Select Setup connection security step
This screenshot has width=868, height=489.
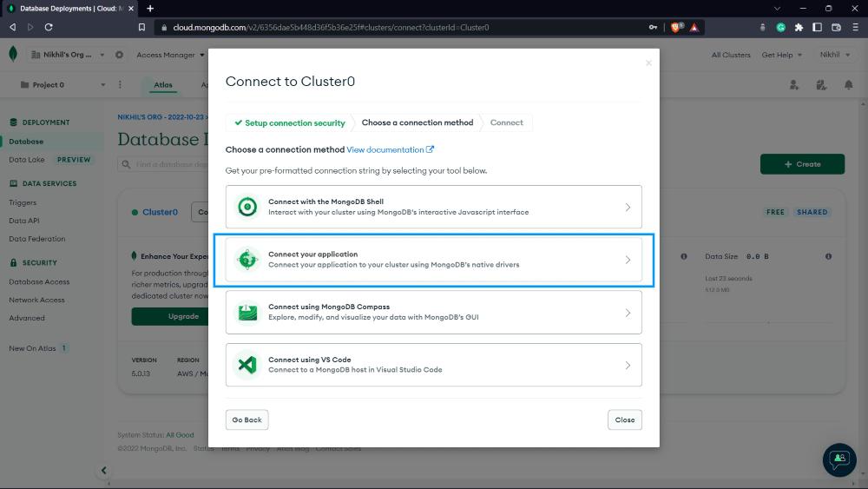[x=290, y=123]
